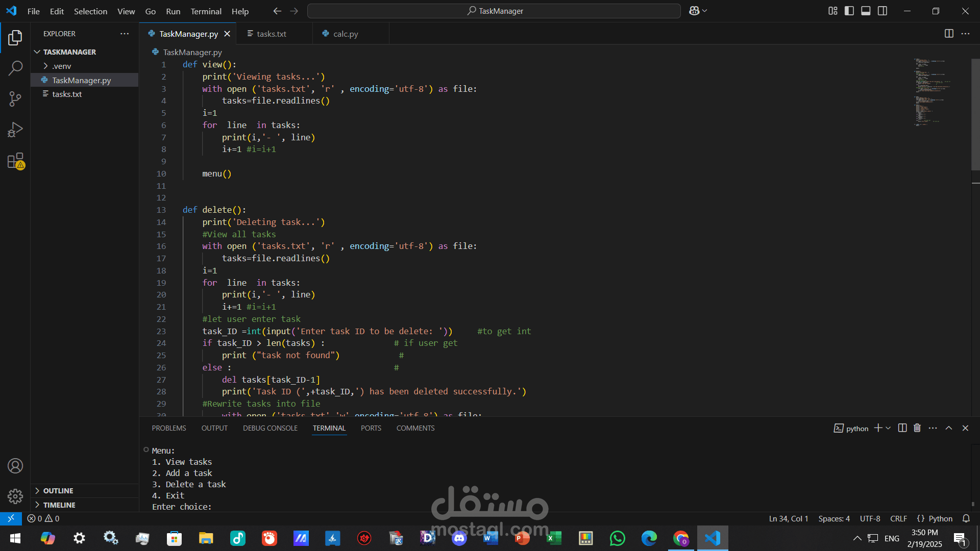Viewport: 980px width, 551px height.
Task: Select TaskManager.py in the Explorer tree
Action: click(84, 80)
